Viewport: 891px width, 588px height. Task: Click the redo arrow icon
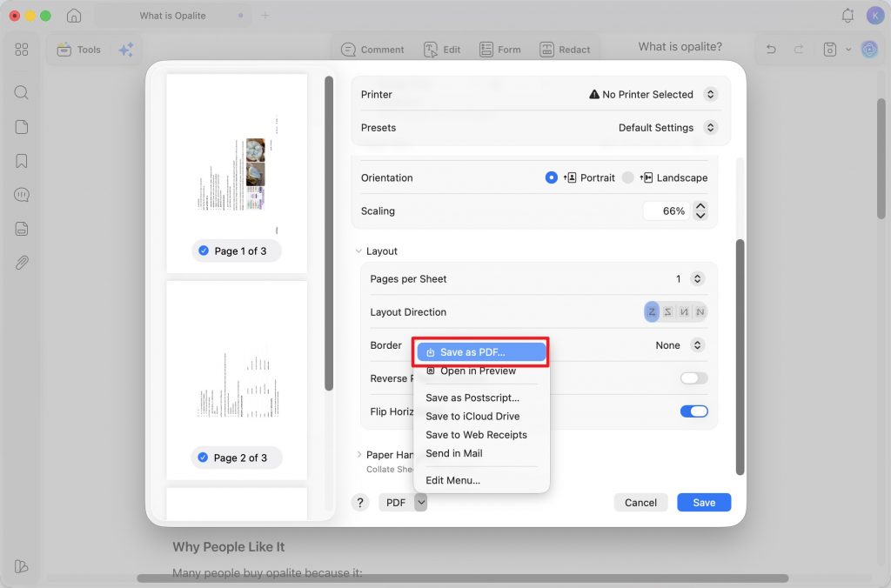point(799,50)
